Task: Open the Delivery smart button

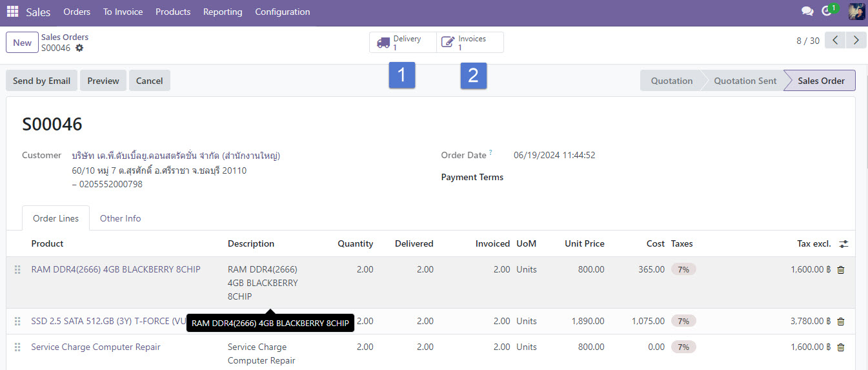Action: click(403, 43)
